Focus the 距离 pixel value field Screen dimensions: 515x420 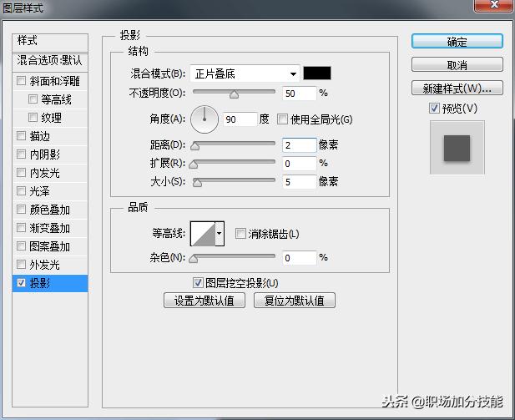(x=299, y=145)
